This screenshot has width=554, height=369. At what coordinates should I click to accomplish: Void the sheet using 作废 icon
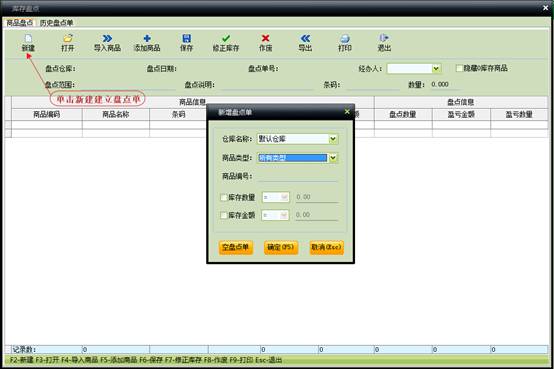pyautogui.click(x=265, y=38)
